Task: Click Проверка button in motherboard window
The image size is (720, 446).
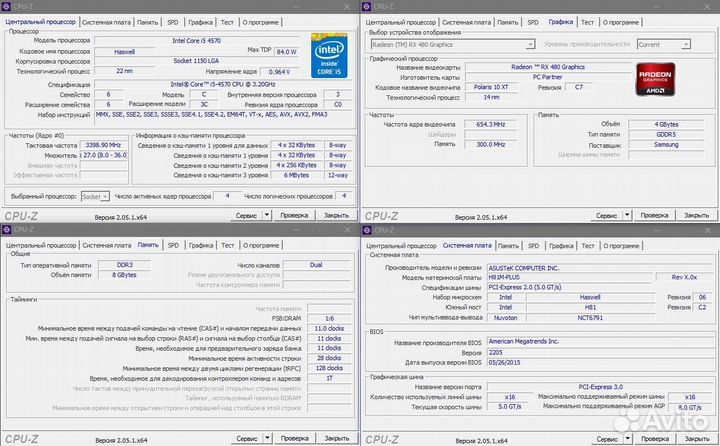Action: (x=654, y=439)
